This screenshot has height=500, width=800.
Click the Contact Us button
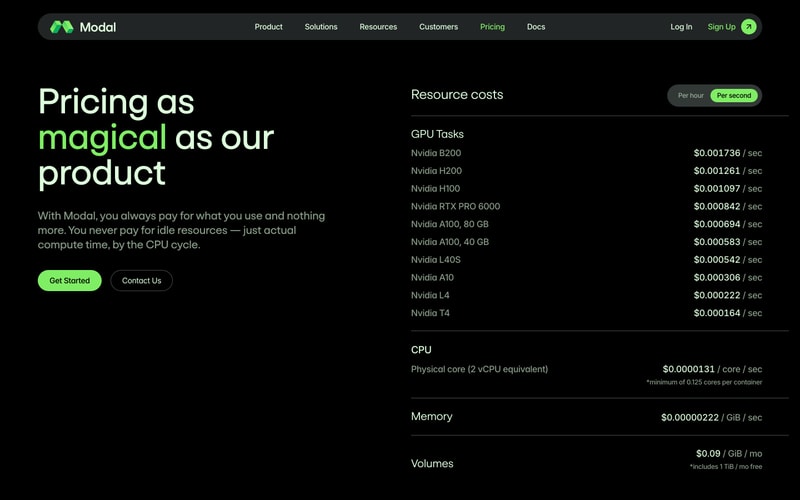[141, 281]
